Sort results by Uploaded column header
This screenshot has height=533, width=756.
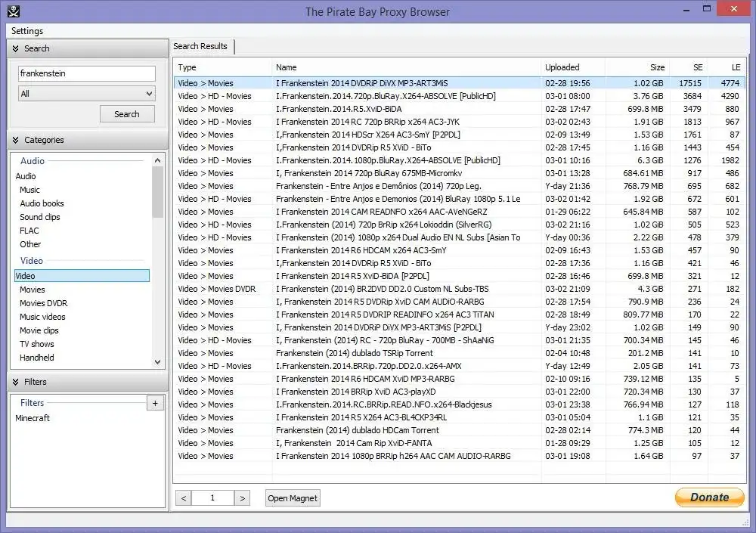pos(573,67)
